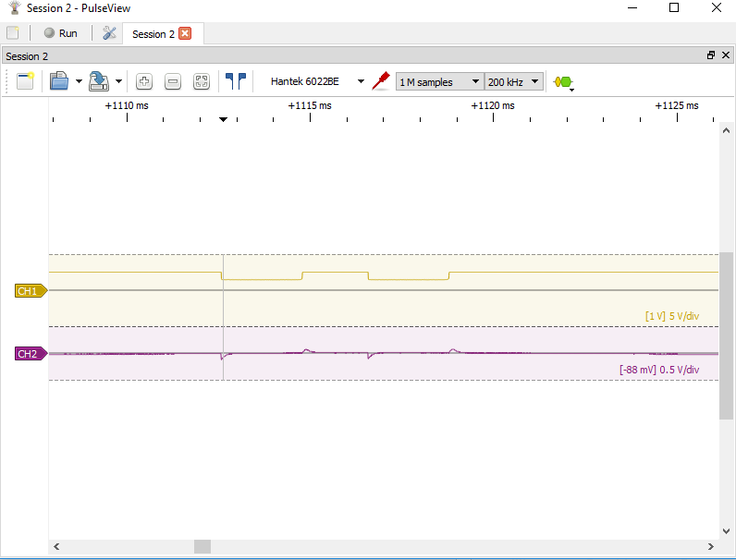The width and height of the screenshot is (736, 560).
Task: Select the CH1 channel label
Action: point(31,291)
